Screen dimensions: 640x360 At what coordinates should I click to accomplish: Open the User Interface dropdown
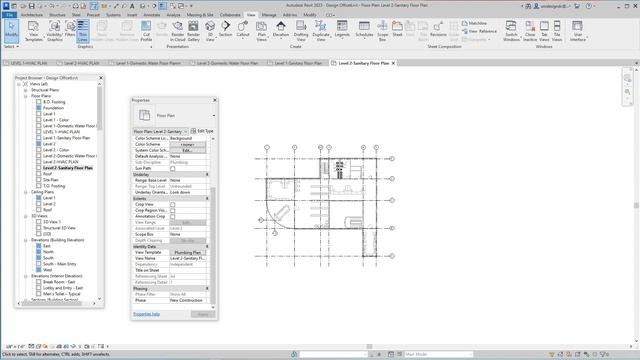coord(578,31)
